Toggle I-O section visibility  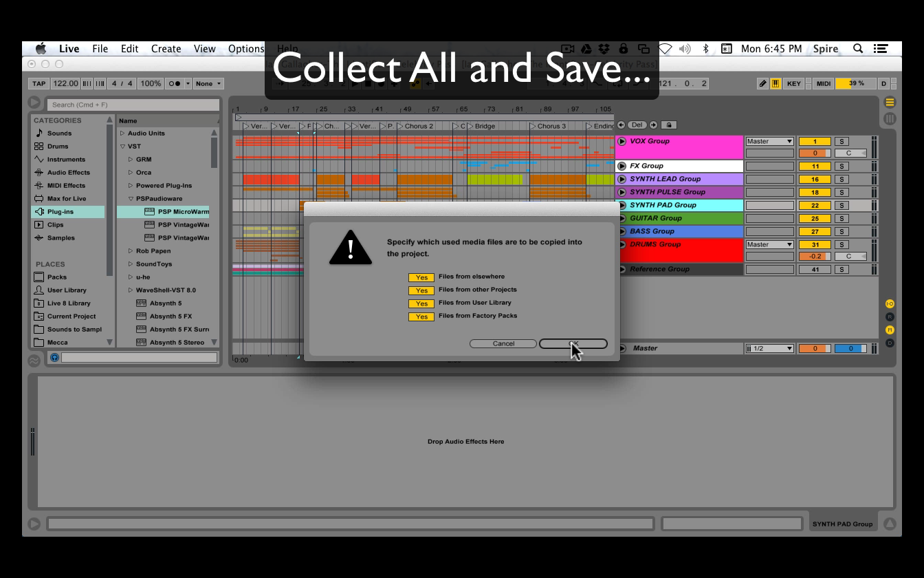click(x=890, y=303)
